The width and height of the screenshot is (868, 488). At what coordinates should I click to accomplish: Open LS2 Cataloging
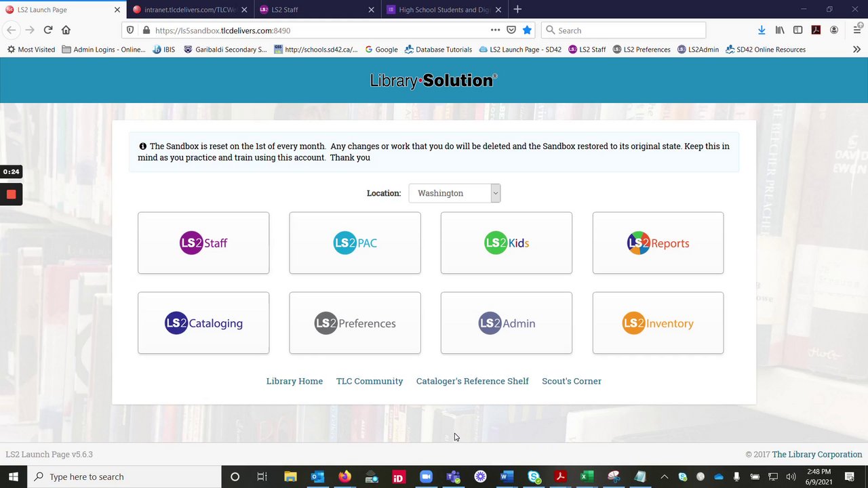[203, 323]
